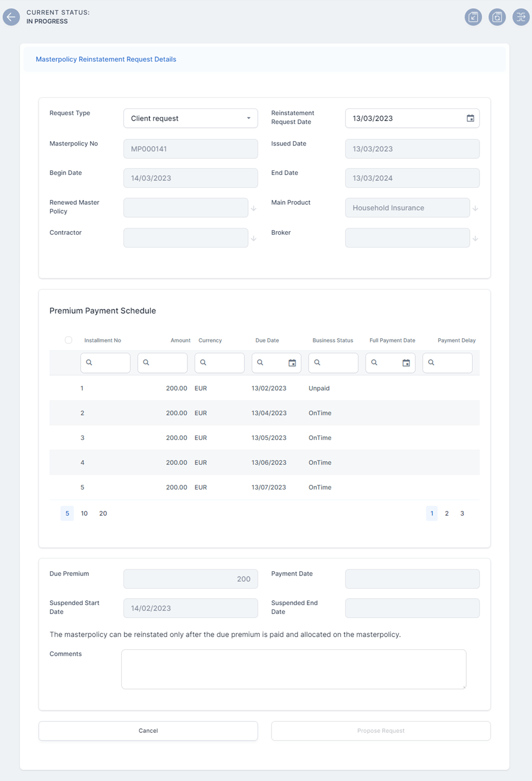Click the status flow arrows icon
The image size is (532, 781).
tap(521, 17)
